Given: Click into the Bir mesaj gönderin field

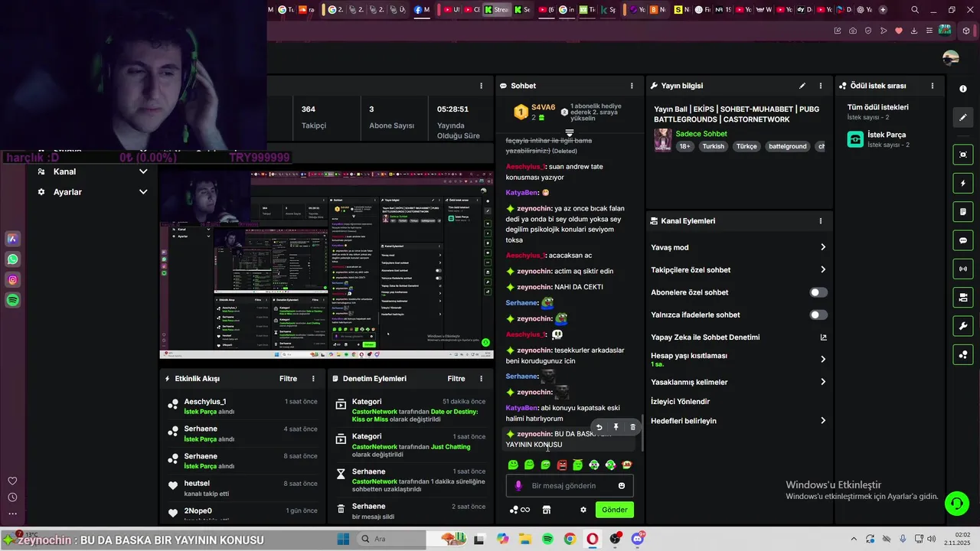Looking at the screenshot, I should pyautogui.click(x=570, y=486).
